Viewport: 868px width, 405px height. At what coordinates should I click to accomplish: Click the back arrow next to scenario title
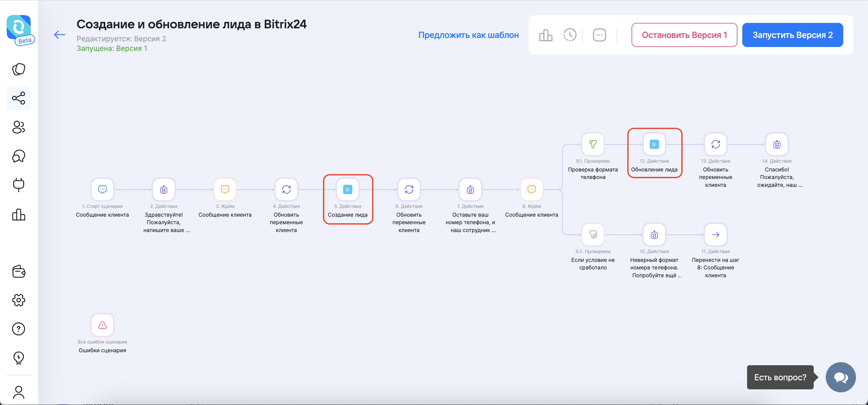click(60, 35)
